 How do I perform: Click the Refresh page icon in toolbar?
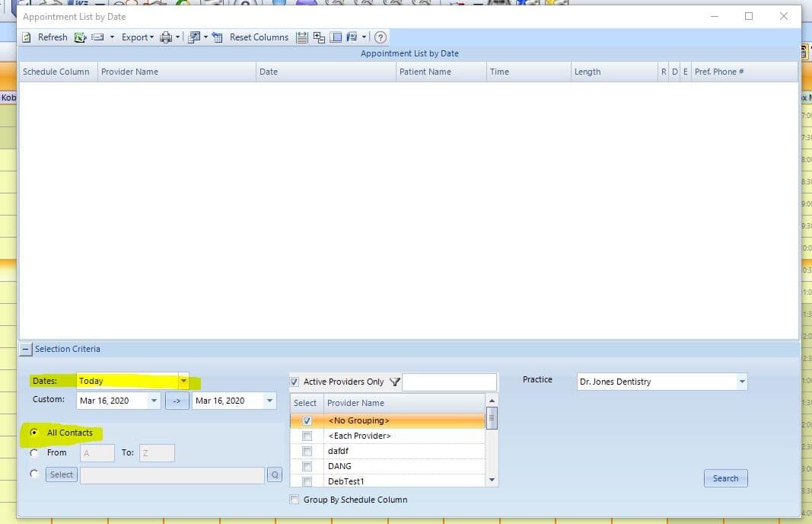(x=27, y=37)
